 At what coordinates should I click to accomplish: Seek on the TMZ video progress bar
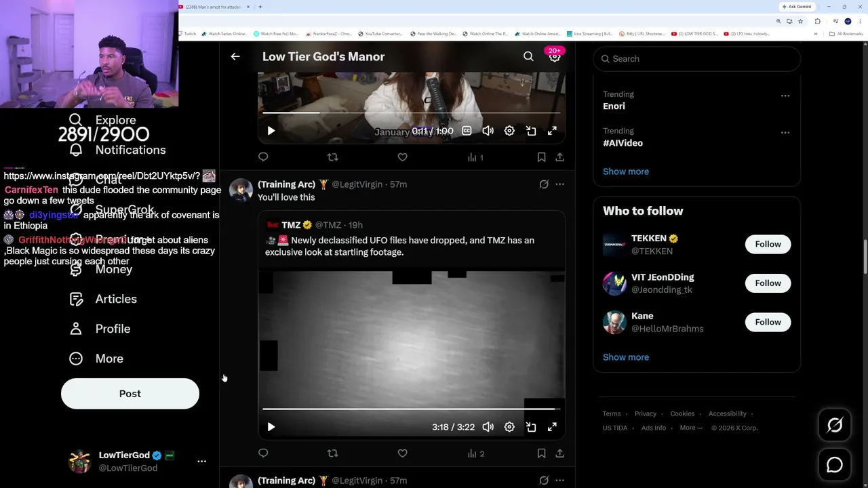click(411, 409)
